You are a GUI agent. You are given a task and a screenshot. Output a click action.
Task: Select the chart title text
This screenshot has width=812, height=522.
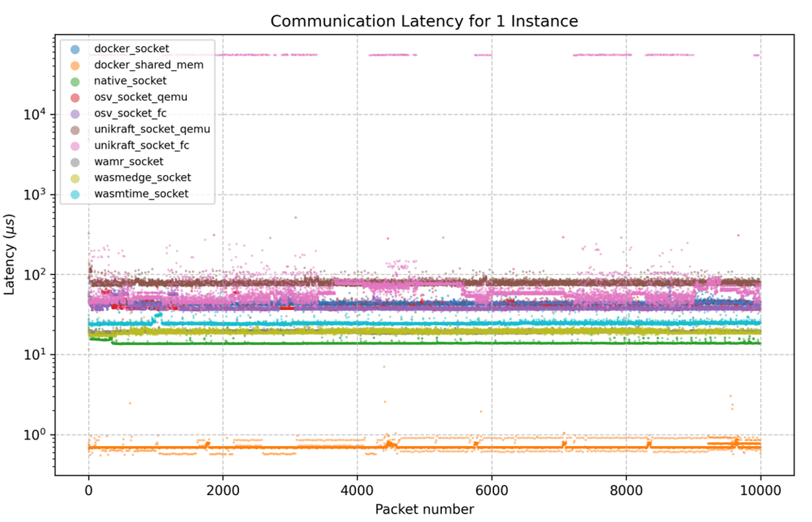424,20
